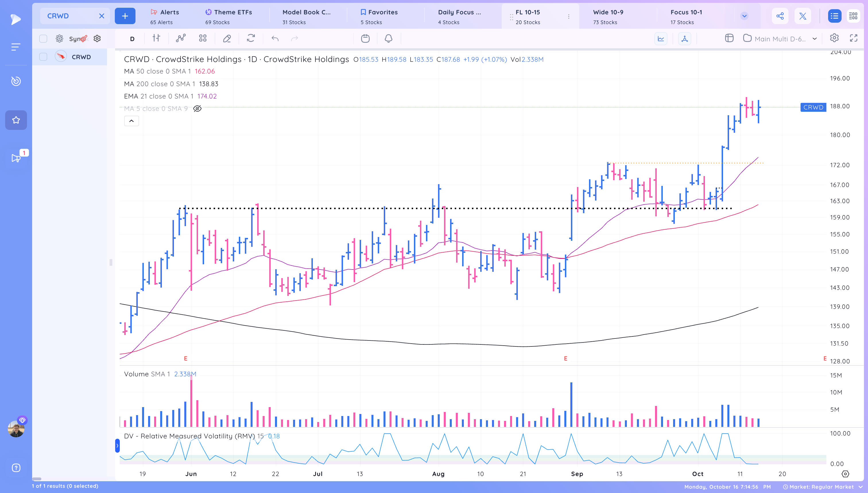Open indicator templates grid icon
Screen dimensions: 868x493
coord(203,38)
